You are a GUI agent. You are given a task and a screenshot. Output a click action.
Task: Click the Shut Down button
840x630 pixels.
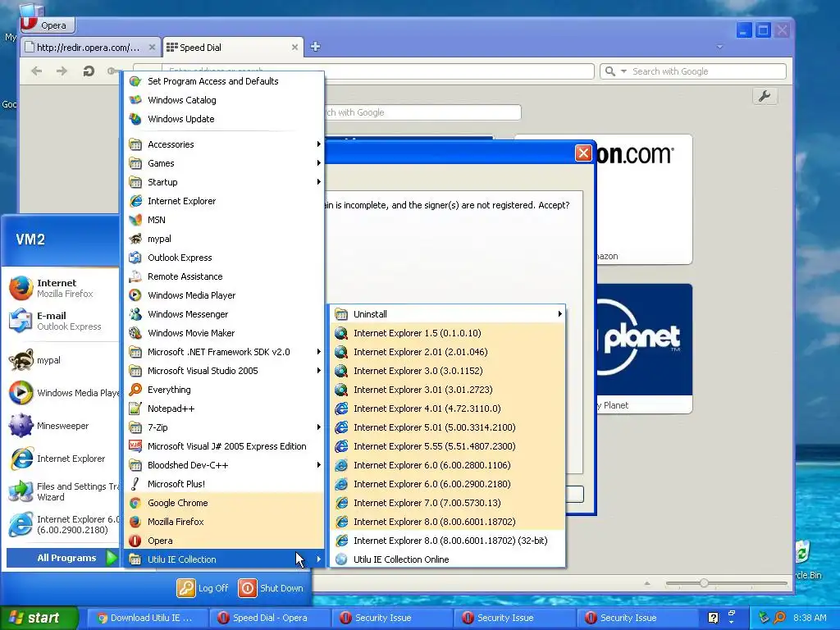tap(271, 588)
